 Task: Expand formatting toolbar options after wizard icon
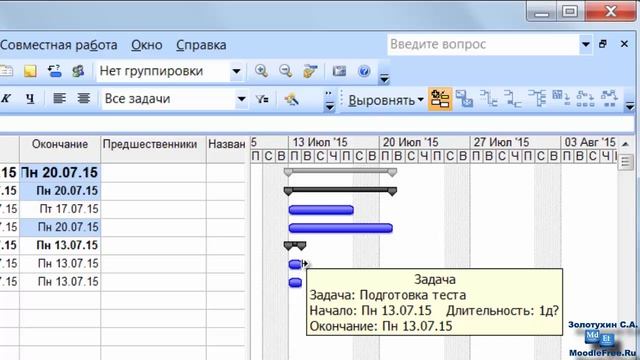pos(329,101)
